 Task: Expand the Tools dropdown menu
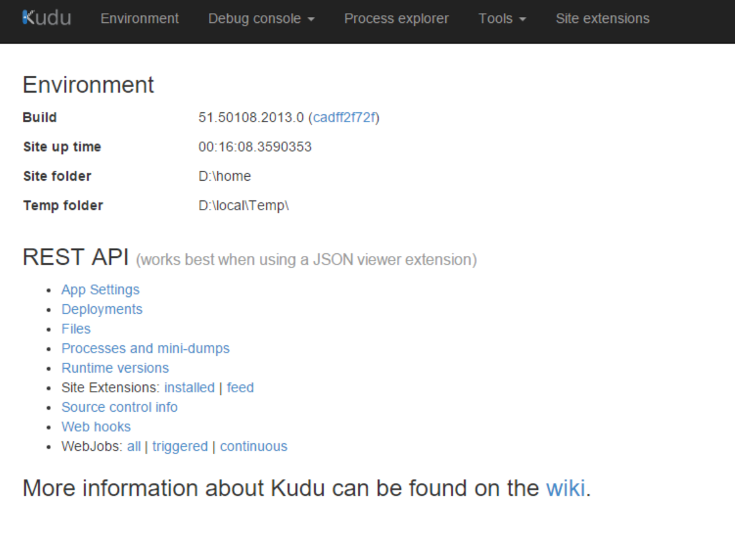502,19
